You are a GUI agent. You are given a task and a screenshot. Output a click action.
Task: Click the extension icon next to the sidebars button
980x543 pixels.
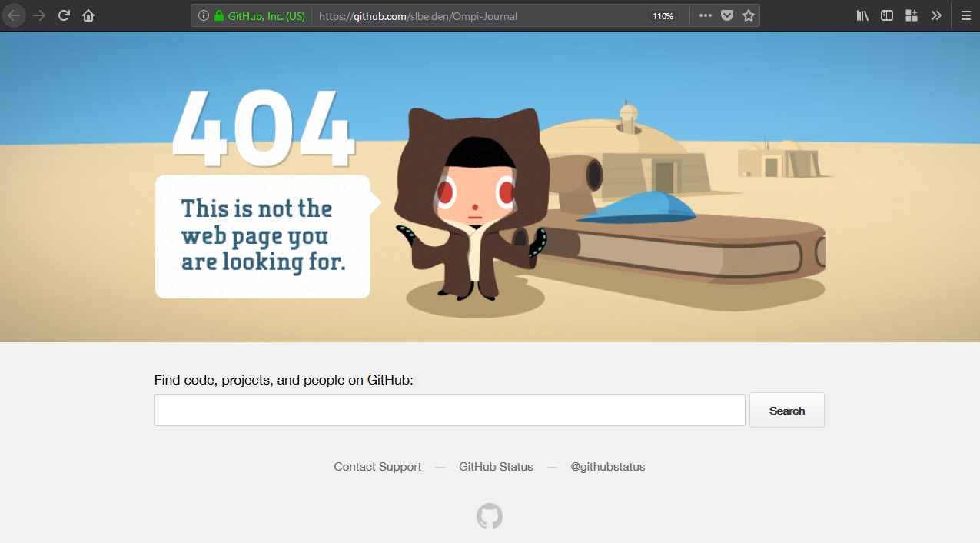coord(912,15)
